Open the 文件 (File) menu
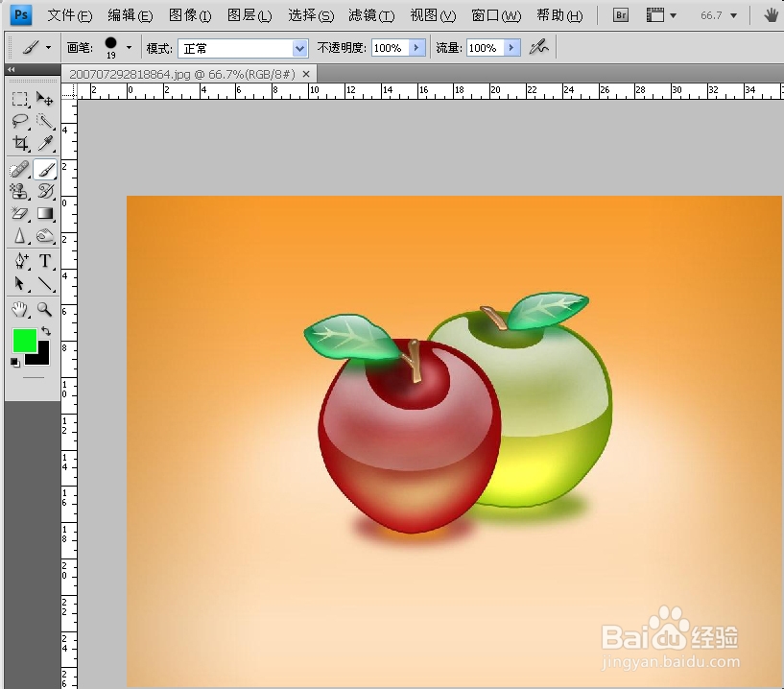Viewport: 784px width, 689px height. click(69, 16)
